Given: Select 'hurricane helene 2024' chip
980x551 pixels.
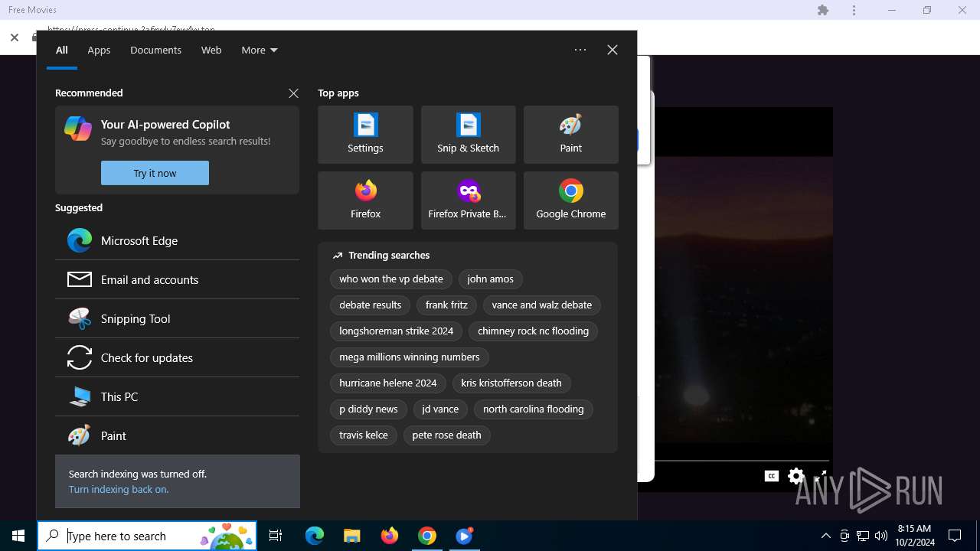Looking at the screenshot, I should point(387,383).
